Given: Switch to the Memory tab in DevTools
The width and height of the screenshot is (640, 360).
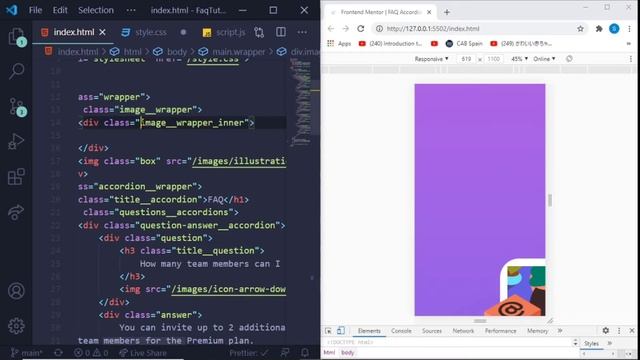Looking at the screenshot, I should [538, 331].
